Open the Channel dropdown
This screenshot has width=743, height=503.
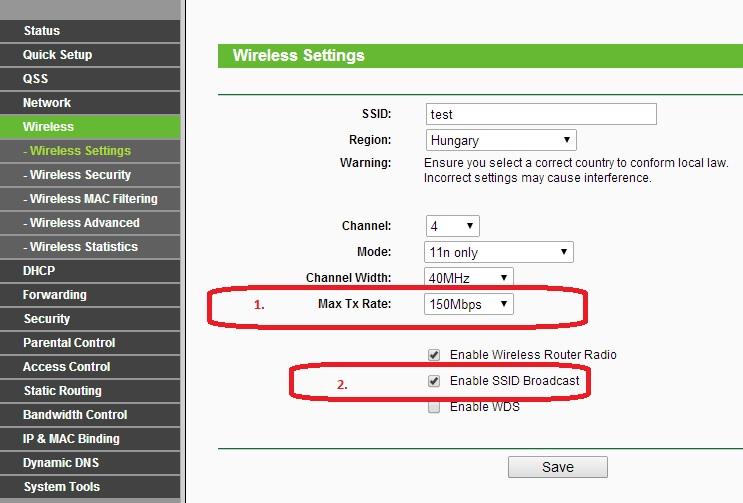pos(453,226)
